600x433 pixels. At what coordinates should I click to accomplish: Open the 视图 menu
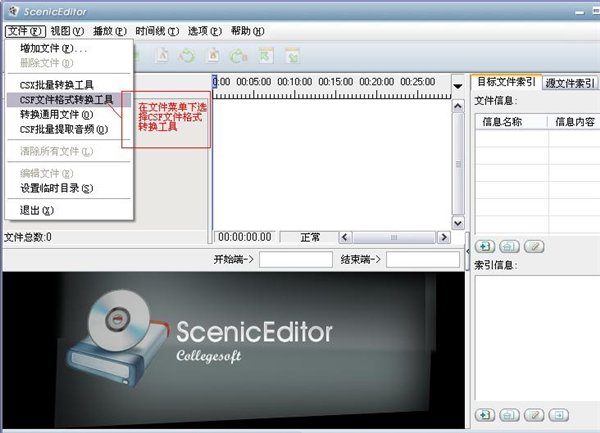point(67,31)
